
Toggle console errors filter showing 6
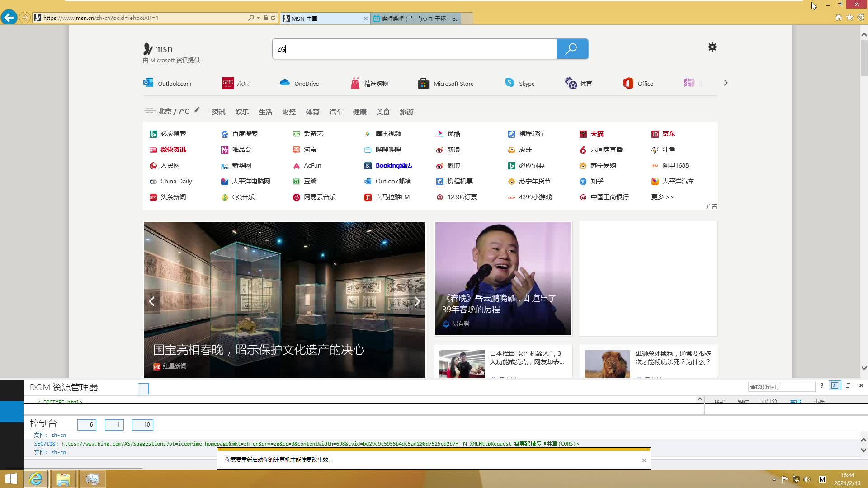86,425
